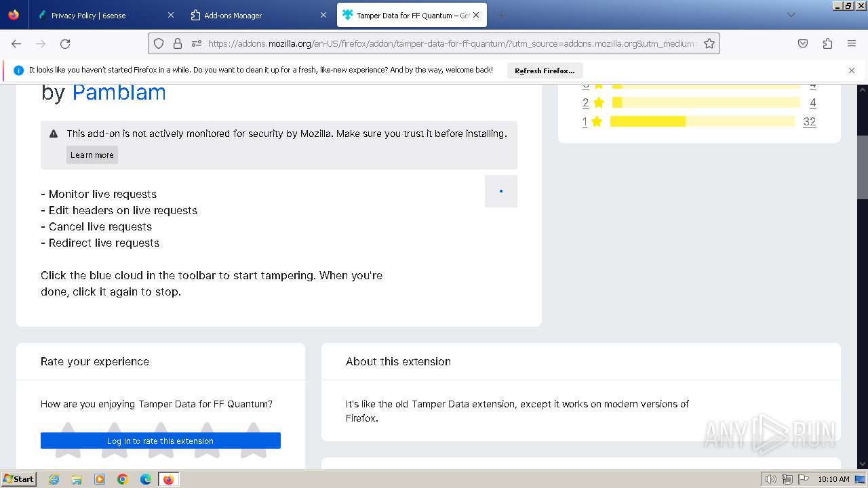Click the warning triangle icon
Viewport: 868px width, 488px height.
click(x=54, y=134)
